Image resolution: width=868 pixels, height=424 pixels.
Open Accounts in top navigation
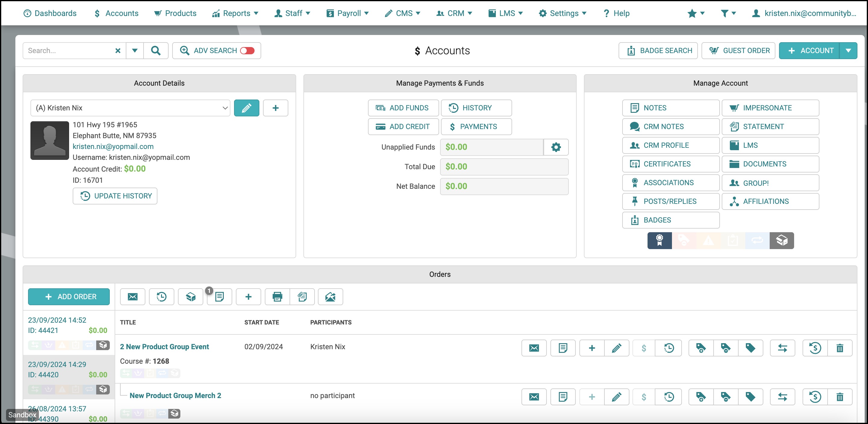116,13
